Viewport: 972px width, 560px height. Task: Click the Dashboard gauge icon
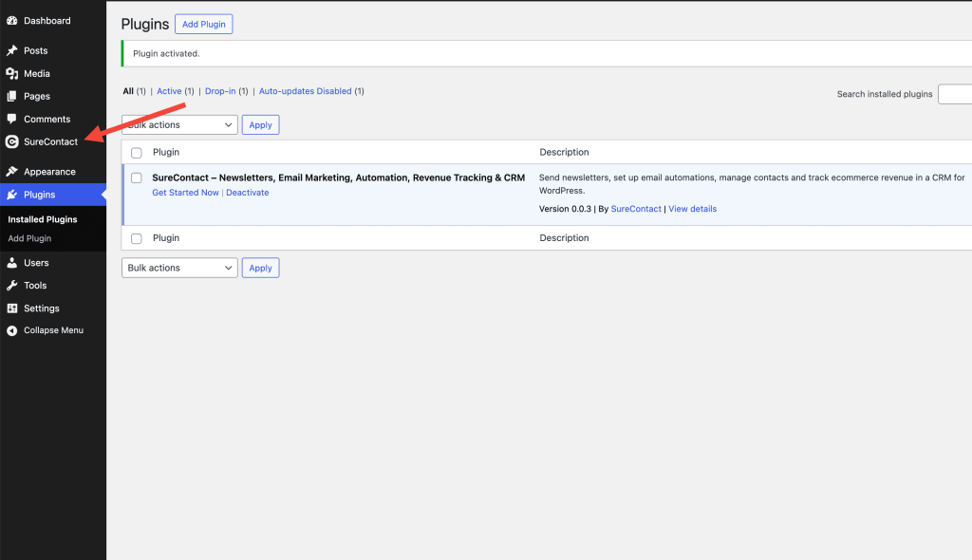(x=11, y=21)
